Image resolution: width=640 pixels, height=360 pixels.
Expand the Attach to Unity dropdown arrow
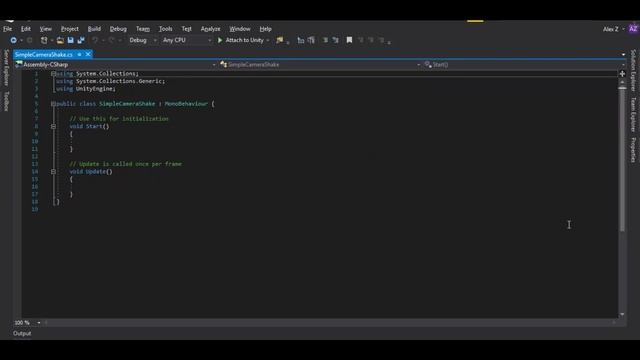268,40
